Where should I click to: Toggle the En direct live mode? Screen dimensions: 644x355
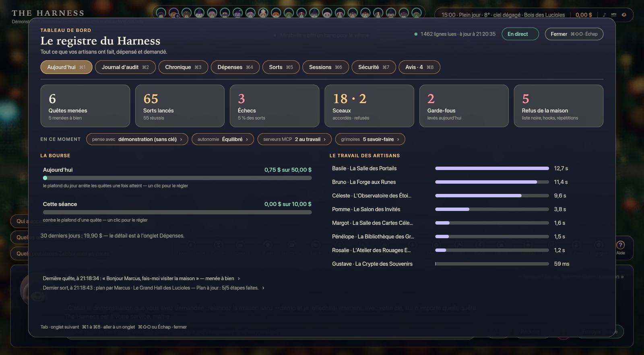(x=520, y=34)
